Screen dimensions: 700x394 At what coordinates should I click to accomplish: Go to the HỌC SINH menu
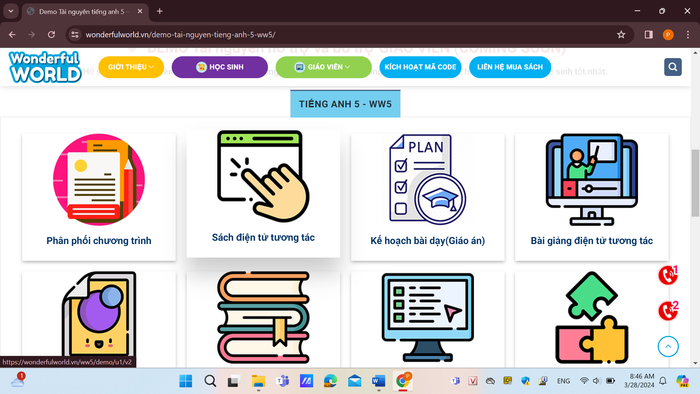pos(220,67)
